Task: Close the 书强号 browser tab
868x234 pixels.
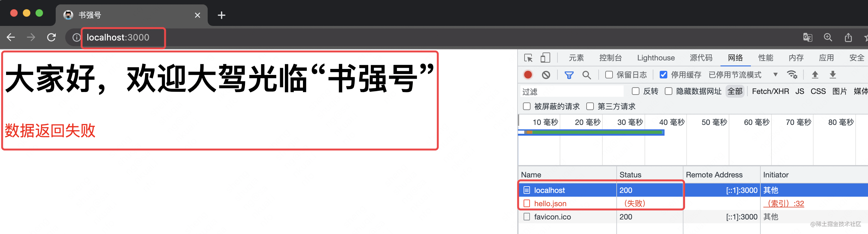Action: point(198,15)
